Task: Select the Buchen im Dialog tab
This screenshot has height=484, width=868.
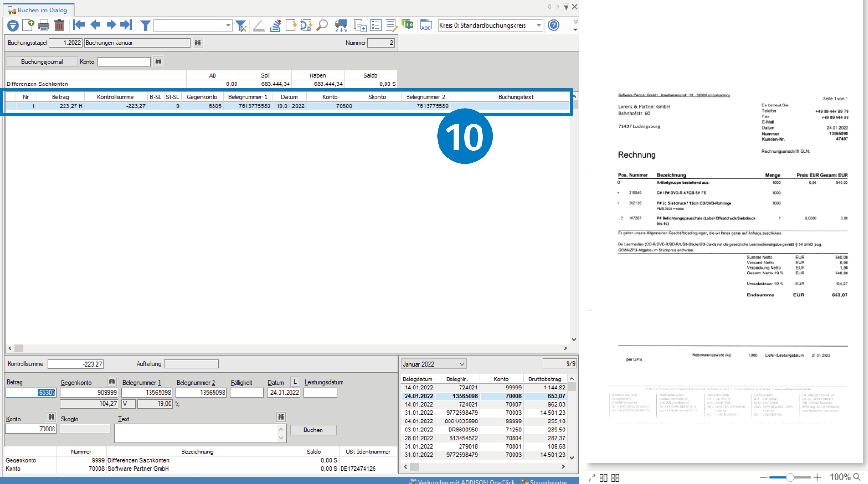Action: (x=38, y=10)
